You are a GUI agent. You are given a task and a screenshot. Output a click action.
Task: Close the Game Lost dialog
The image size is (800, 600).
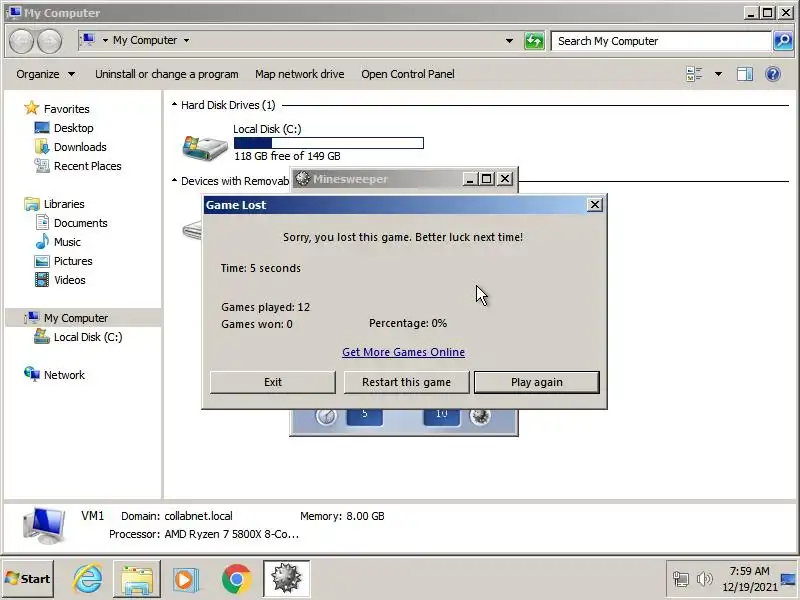[x=594, y=205]
